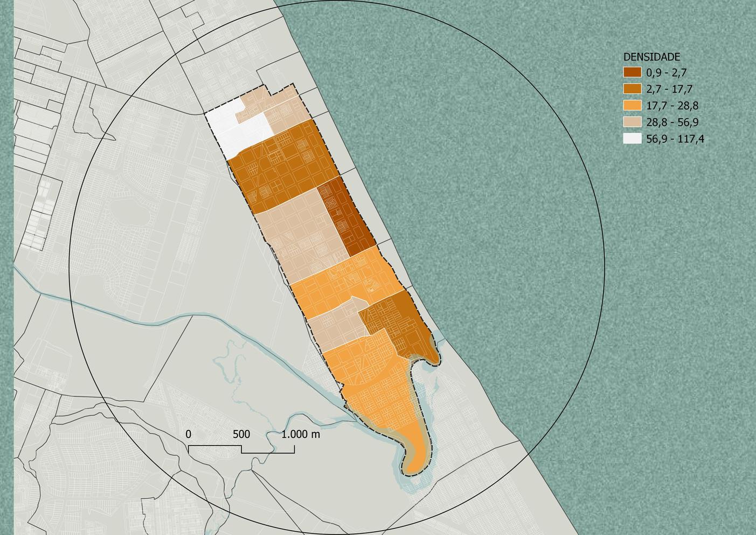This screenshot has width=756, height=535.
Task: Click the scale bar label 0
Action: 188,434
